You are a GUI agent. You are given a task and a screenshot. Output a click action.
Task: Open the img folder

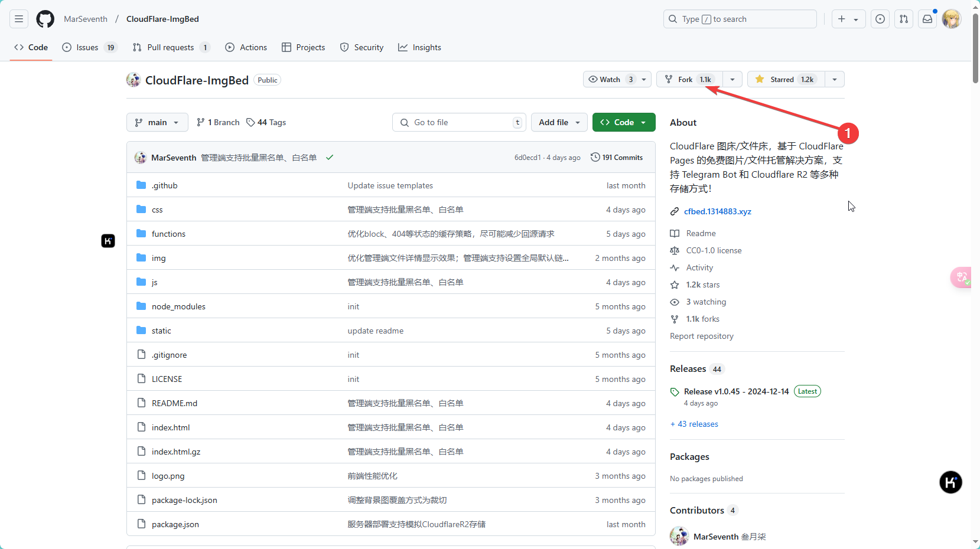pyautogui.click(x=158, y=258)
